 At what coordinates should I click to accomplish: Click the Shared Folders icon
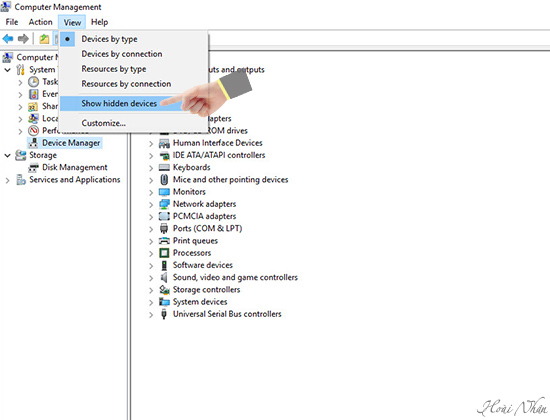[33, 107]
